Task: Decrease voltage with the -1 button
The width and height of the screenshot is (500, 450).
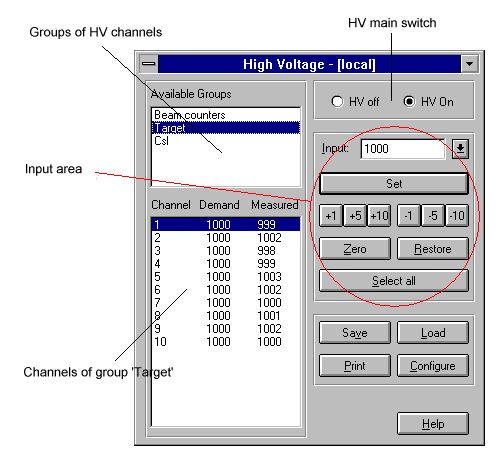Action: click(x=408, y=216)
